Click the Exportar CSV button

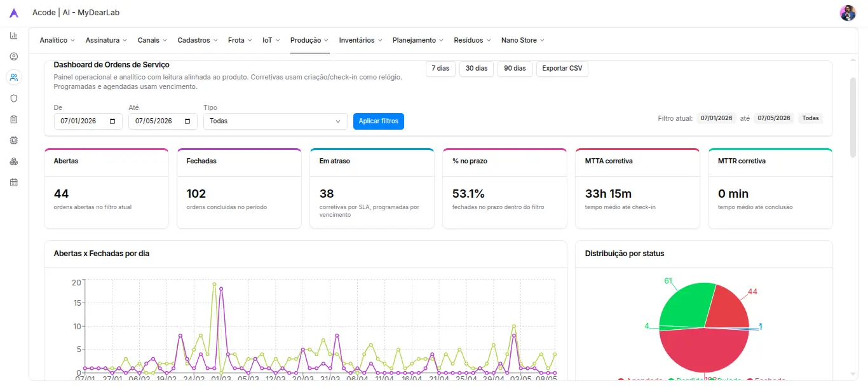tap(562, 69)
